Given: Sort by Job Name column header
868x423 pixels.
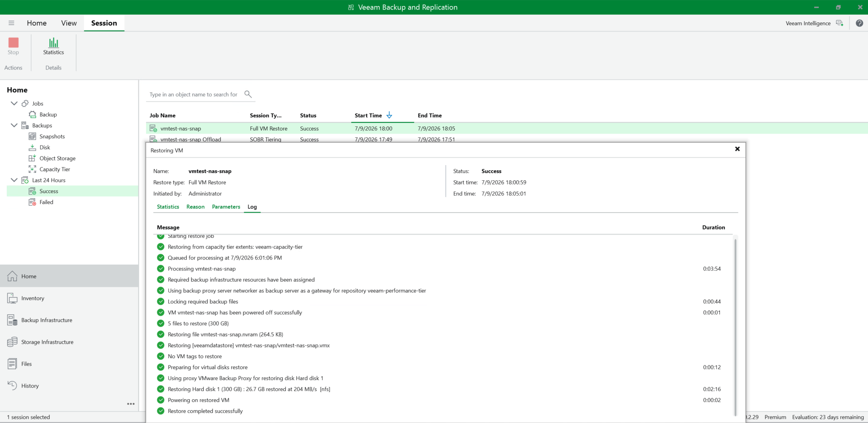Looking at the screenshot, I should tap(162, 115).
